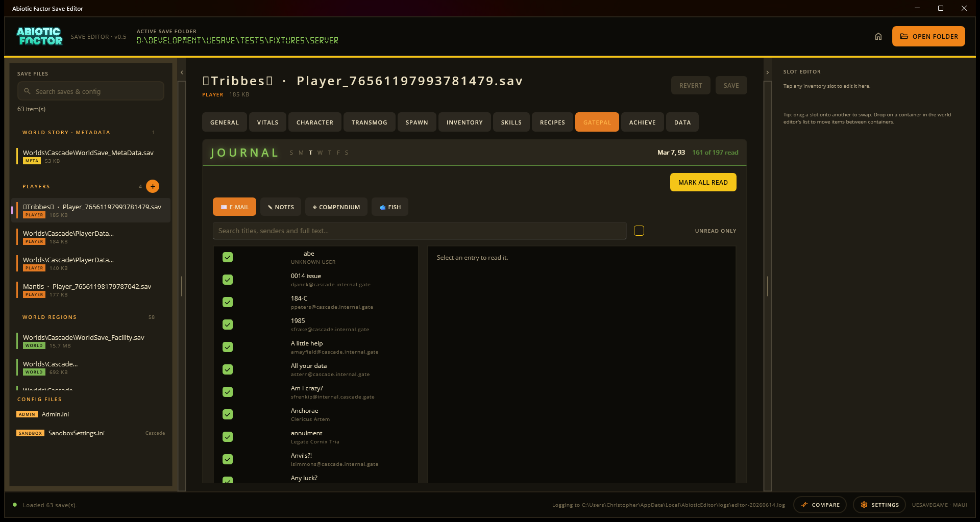Open the 'Anchorae' email entry
The height and width of the screenshot is (522, 980).
tap(316, 414)
